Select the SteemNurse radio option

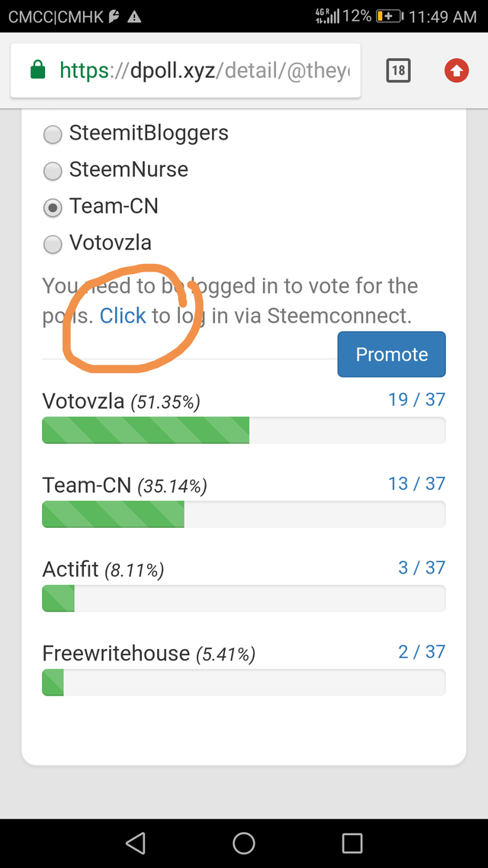point(53,171)
